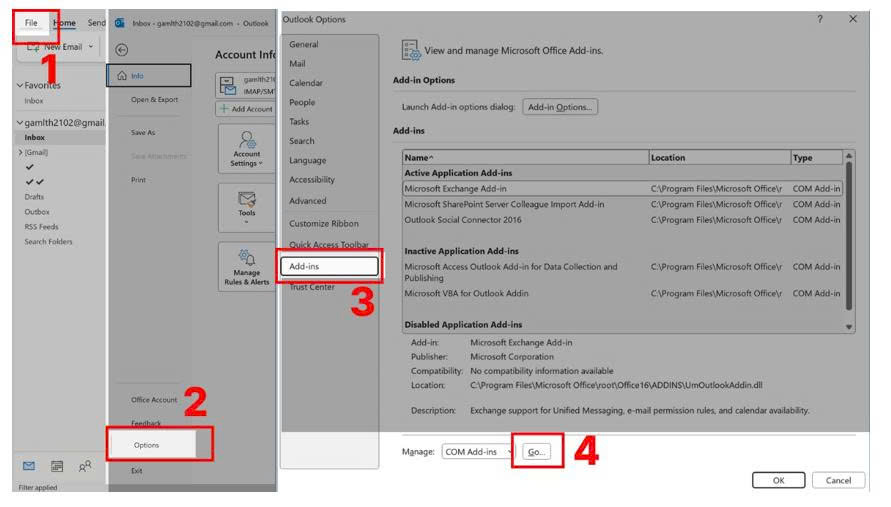The image size is (891, 507).
Task: Select Open & Export in backstage menu
Action: click(x=155, y=99)
